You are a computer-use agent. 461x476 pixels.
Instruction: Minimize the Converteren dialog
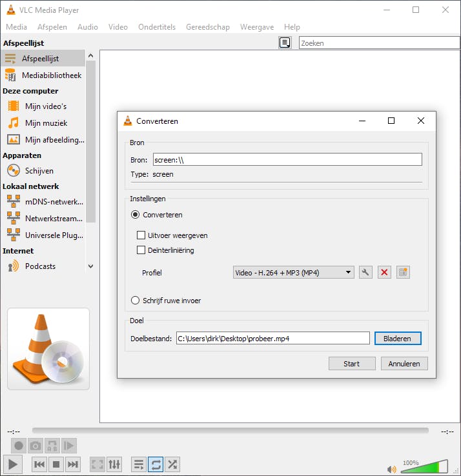coord(362,121)
